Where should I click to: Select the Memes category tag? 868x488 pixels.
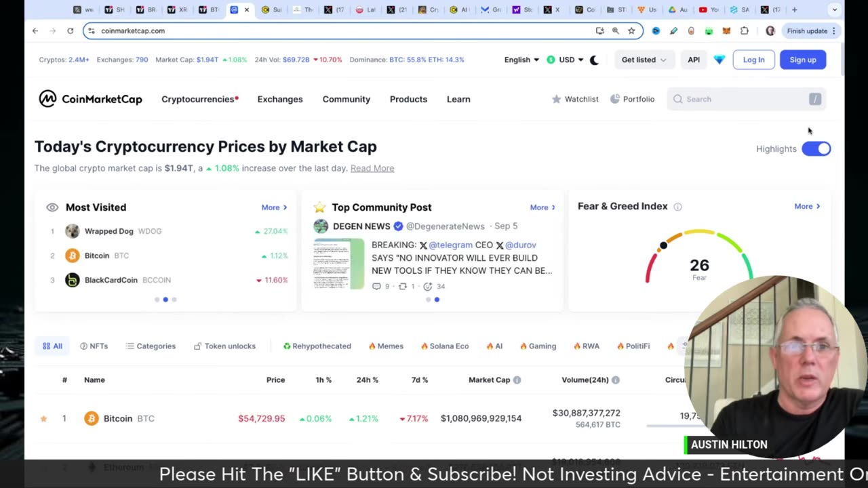(x=386, y=346)
